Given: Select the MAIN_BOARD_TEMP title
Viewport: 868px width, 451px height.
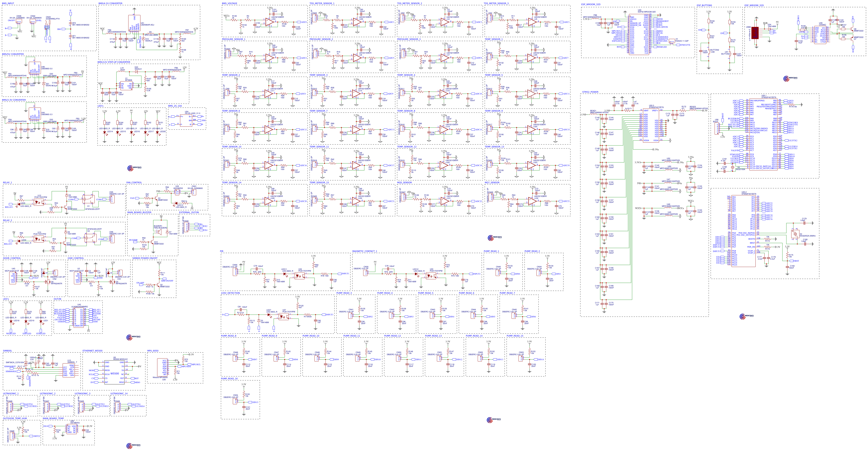Looking at the screenshot, I should point(53,418).
